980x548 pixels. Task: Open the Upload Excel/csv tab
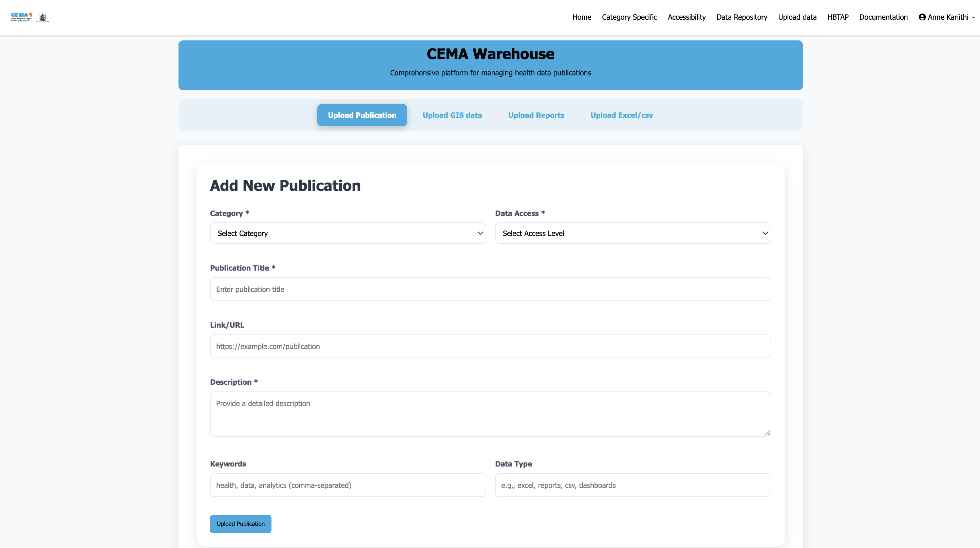click(x=622, y=115)
